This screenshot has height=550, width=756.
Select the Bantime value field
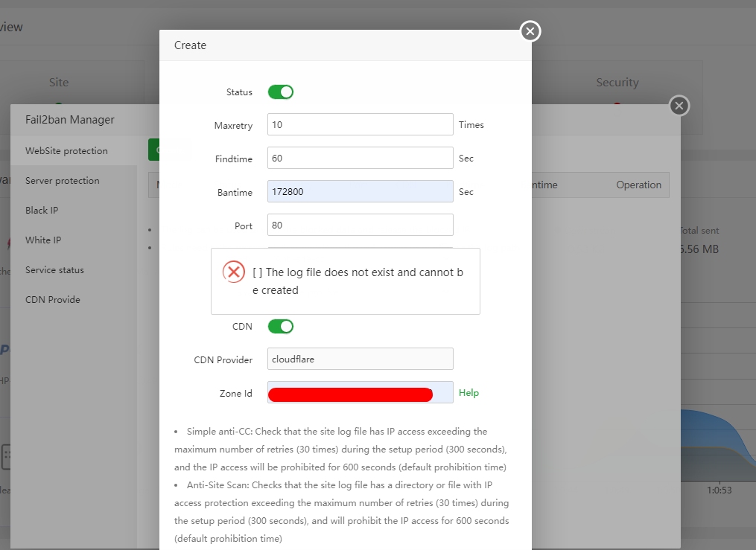[360, 191]
